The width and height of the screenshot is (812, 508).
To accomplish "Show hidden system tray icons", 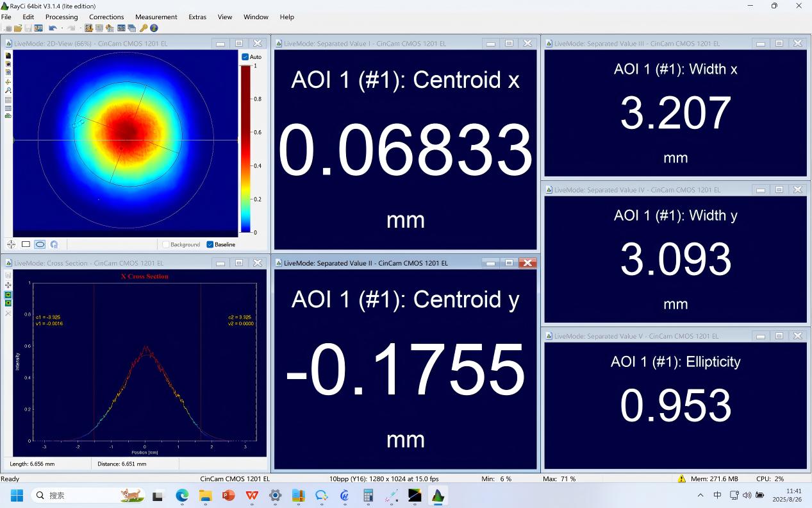I will coord(700,495).
